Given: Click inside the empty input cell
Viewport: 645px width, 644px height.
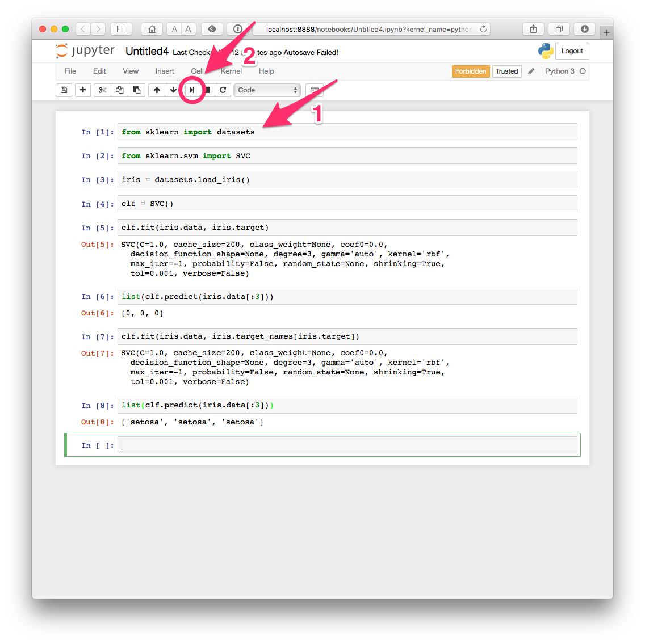Looking at the screenshot, I should tap(341, 445).
